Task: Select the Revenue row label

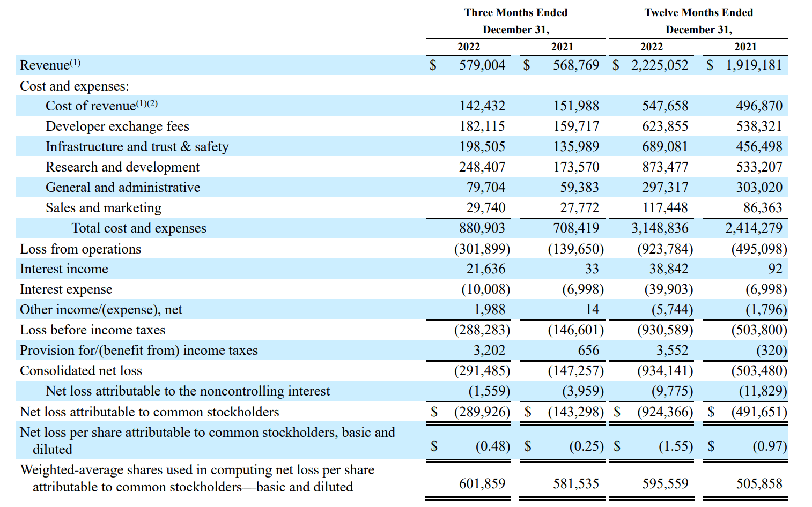Action: pyautogui.click(x=50, y=65)
